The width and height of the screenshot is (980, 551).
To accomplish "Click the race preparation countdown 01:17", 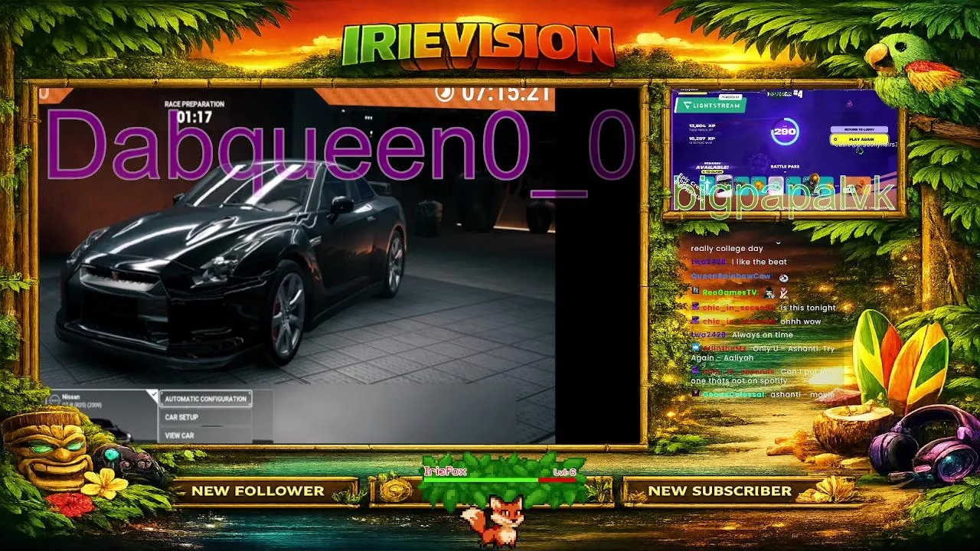I will (194, 117).
